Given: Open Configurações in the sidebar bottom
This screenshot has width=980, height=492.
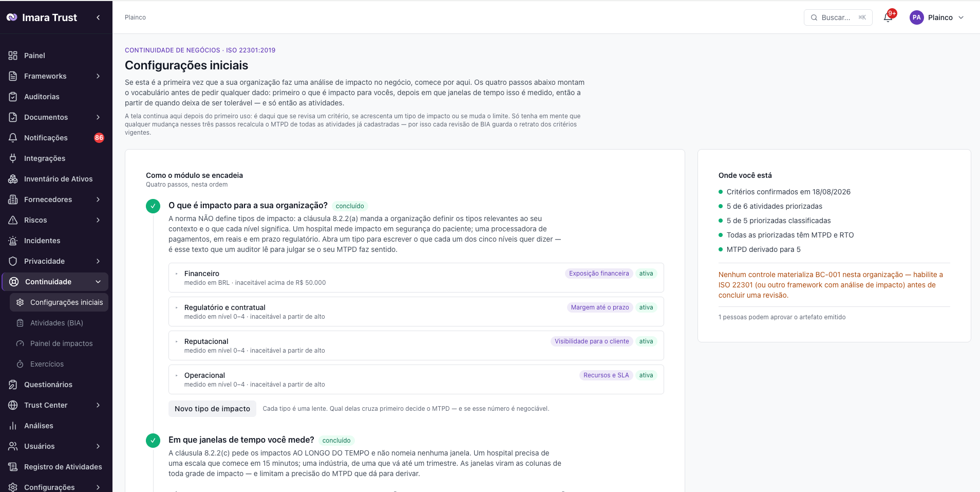Looking at the screenshot, I should pos(56,487).
